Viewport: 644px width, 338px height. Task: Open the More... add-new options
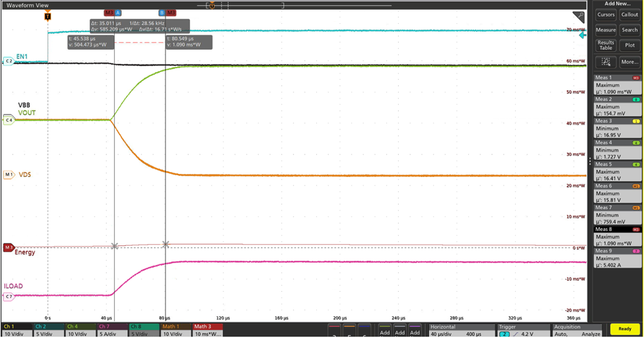629,62
